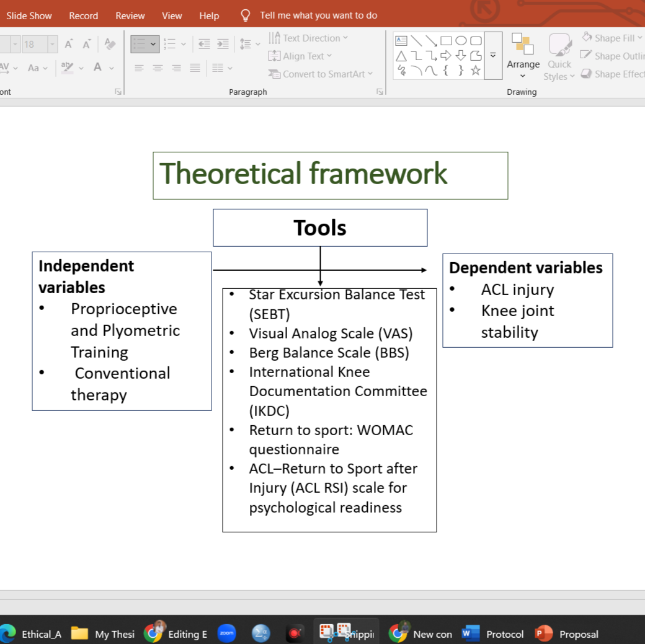Viewport: 645px width, 644px height.
Task: Open the Line Spacing dropdown
Action: [x=250, y=44]
